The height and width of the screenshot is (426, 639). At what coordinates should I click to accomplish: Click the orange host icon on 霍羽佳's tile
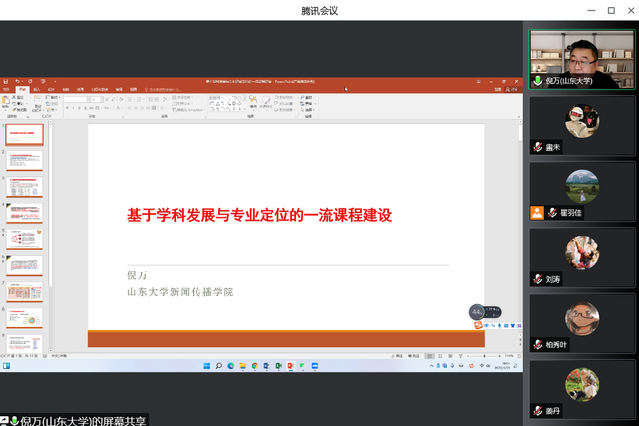coord(537,212)
